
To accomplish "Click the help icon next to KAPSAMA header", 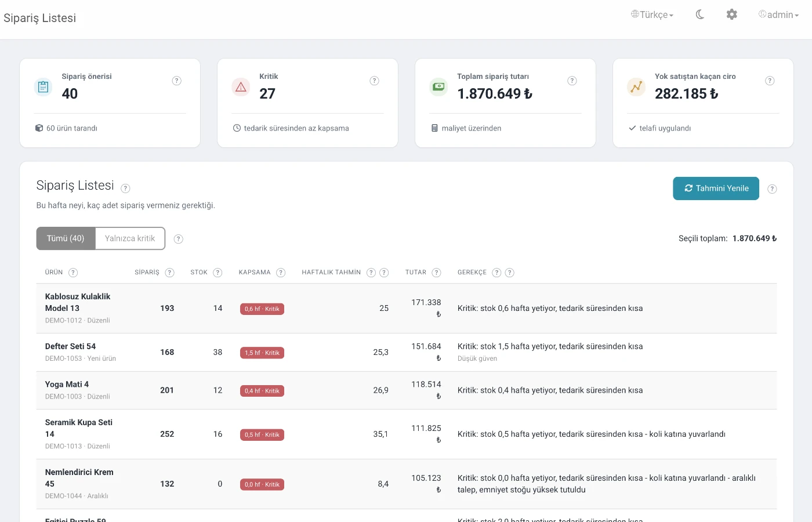I will pyautogui.click(x=281, y=273).
